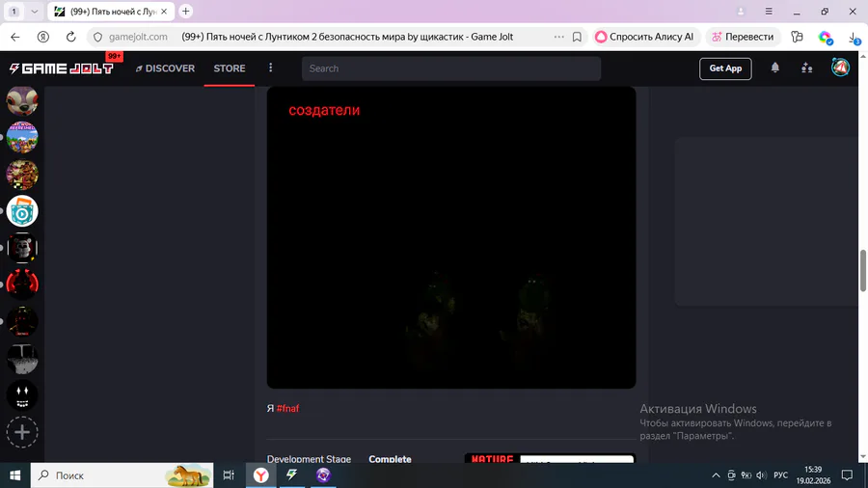Open the friends list icon
The width and height of the screenshot is (868, 488).
pos(806,68)
